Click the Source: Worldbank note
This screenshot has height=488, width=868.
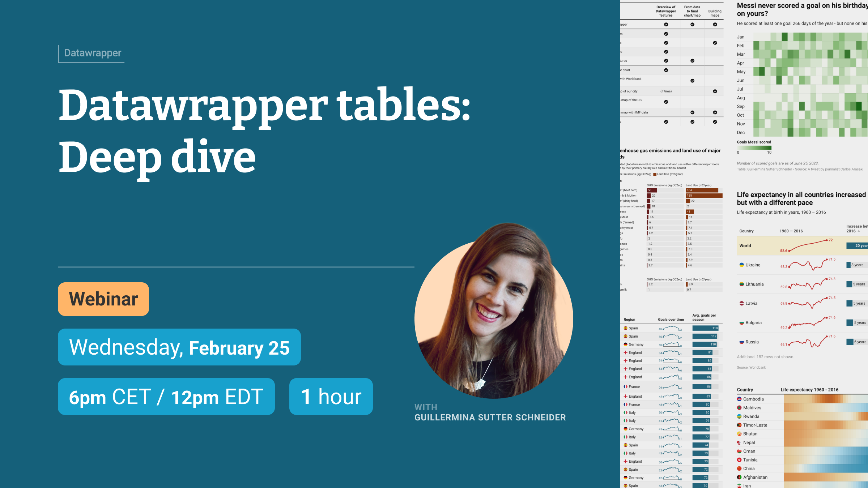click(751, 368)
